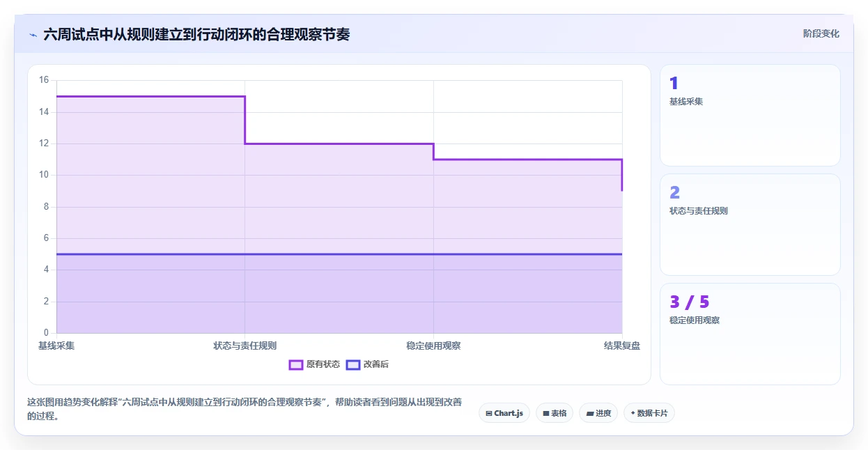Screen dimensions: 868x450
Task: Click the y-axis value 12
Action: coord(44,143)
